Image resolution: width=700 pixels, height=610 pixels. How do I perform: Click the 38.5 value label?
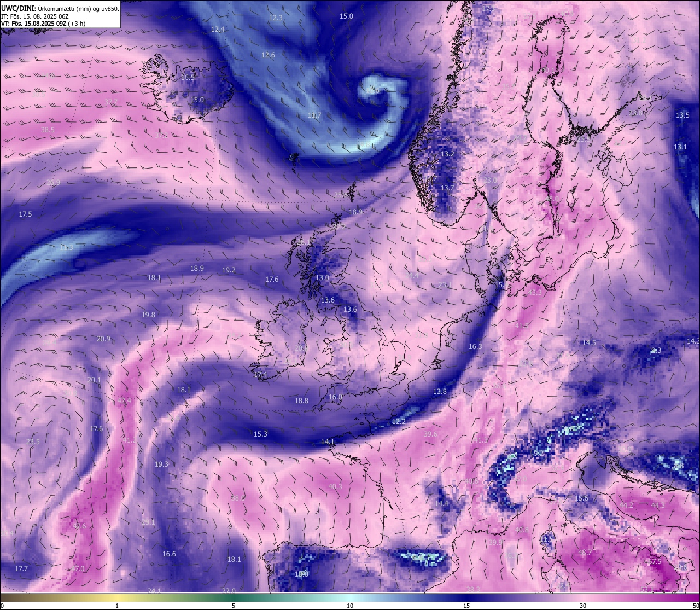48,130
